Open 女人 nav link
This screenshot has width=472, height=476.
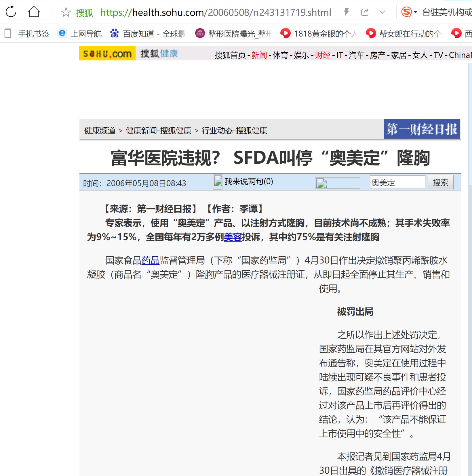[420, 55]
